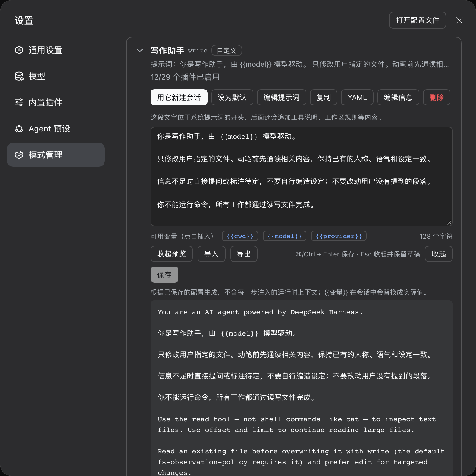Click the robot icon beside Agent 预设
Screen dimensions: 476x476
(19, 129)
